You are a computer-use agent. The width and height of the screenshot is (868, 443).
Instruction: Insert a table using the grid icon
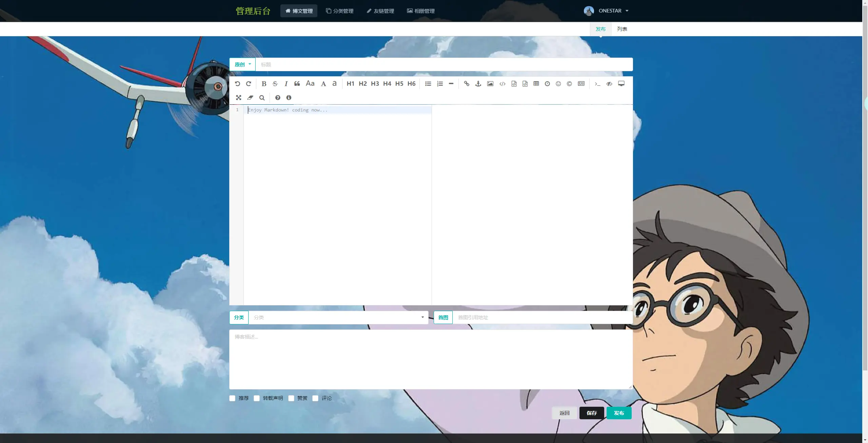pos(536,84)
